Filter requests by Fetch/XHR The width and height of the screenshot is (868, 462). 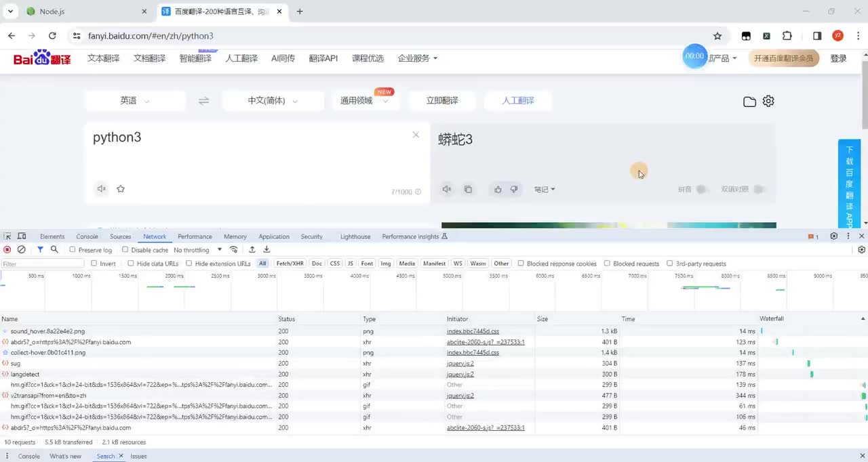coord(290,264)
